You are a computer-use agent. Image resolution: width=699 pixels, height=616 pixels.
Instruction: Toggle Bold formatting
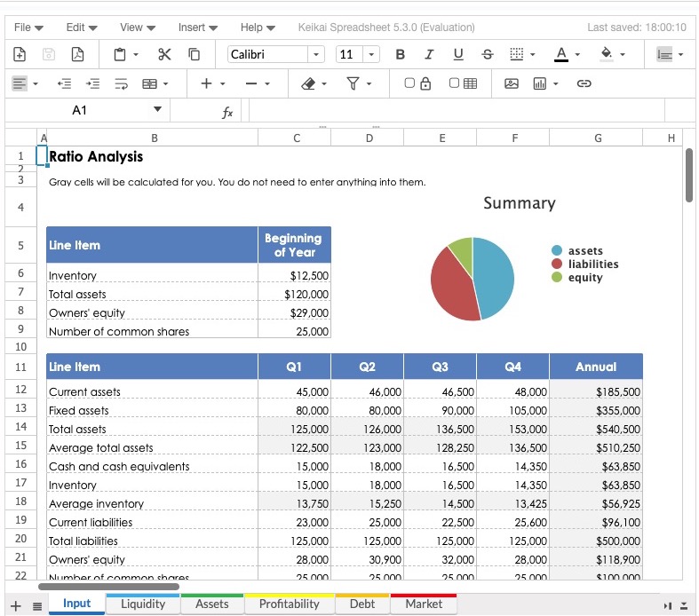(x=400, y=54)
